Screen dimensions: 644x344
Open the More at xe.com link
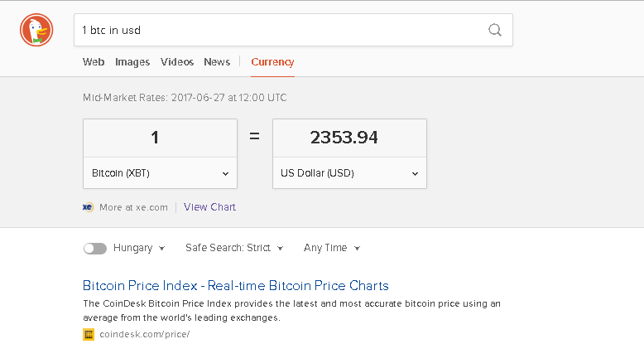point(133,207)
